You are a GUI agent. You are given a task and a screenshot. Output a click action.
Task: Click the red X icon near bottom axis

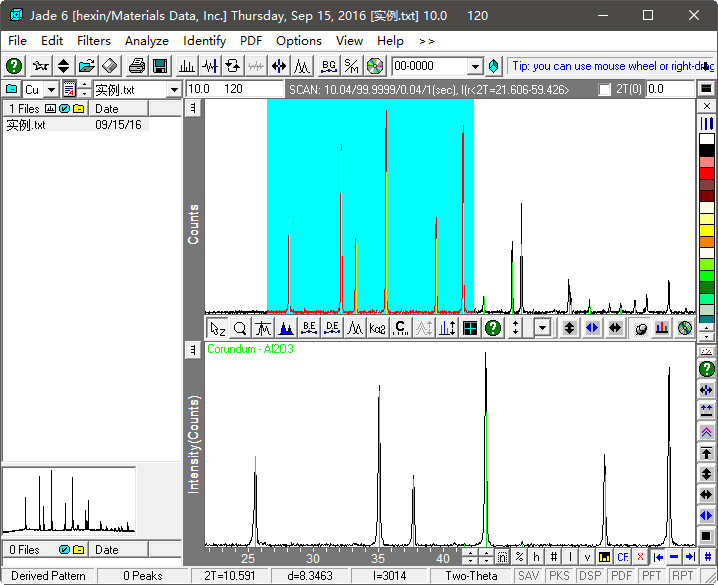(x=640, y=557)
